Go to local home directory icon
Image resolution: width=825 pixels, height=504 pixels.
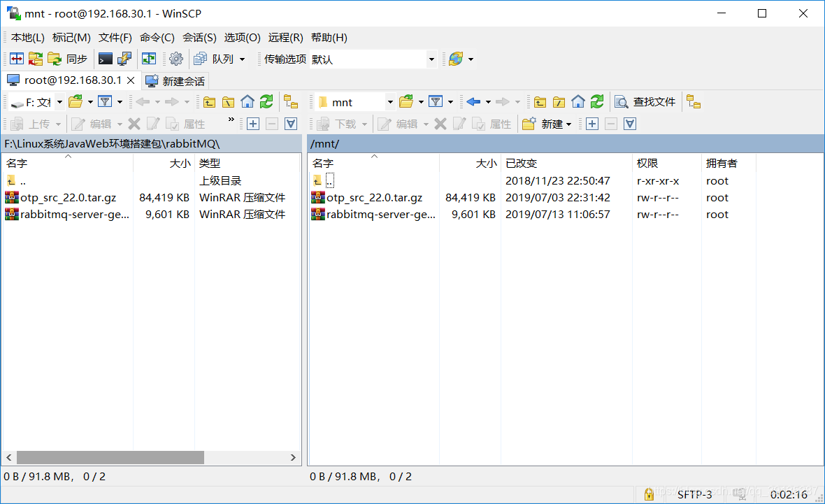(x=247, y=101)
